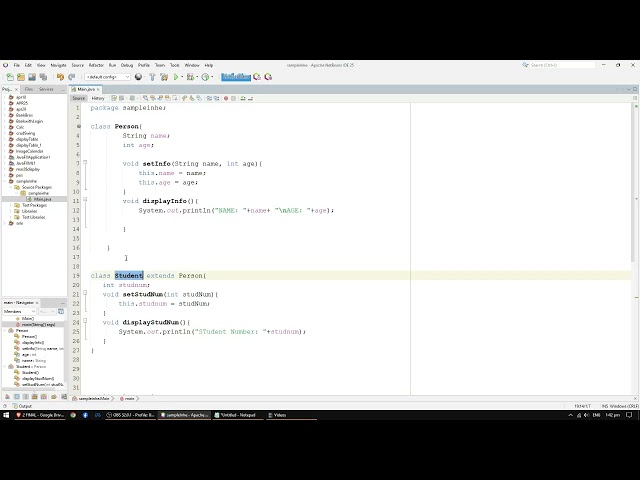The image size is (640, 480).
Task: Open the default config dropdown
Action: (x=107, y=77)
